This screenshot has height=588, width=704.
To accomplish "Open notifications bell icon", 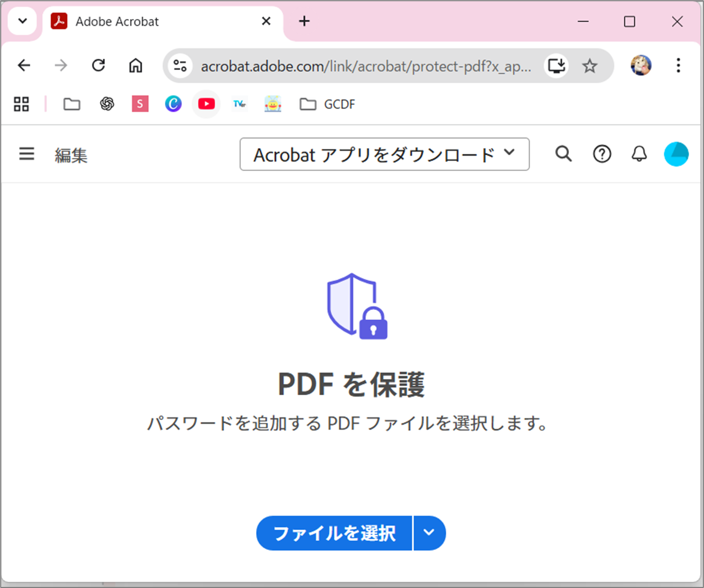I will click(639, 154).
